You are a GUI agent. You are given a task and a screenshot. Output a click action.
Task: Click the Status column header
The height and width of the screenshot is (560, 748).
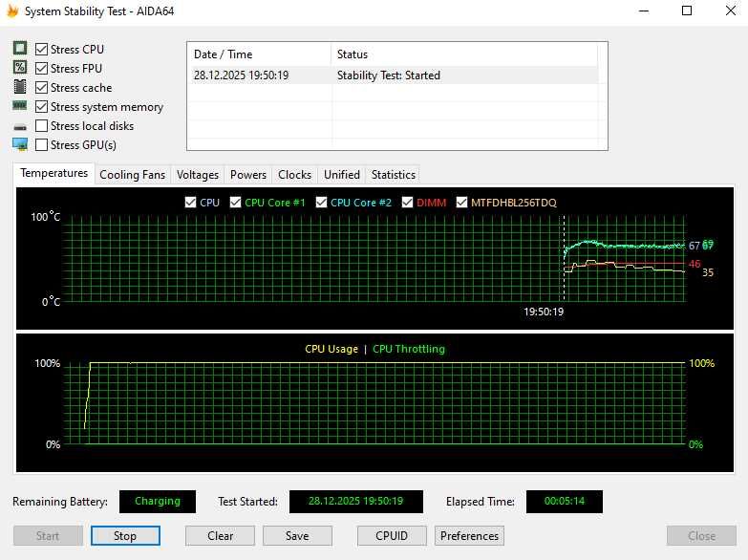tap(463, 54)
